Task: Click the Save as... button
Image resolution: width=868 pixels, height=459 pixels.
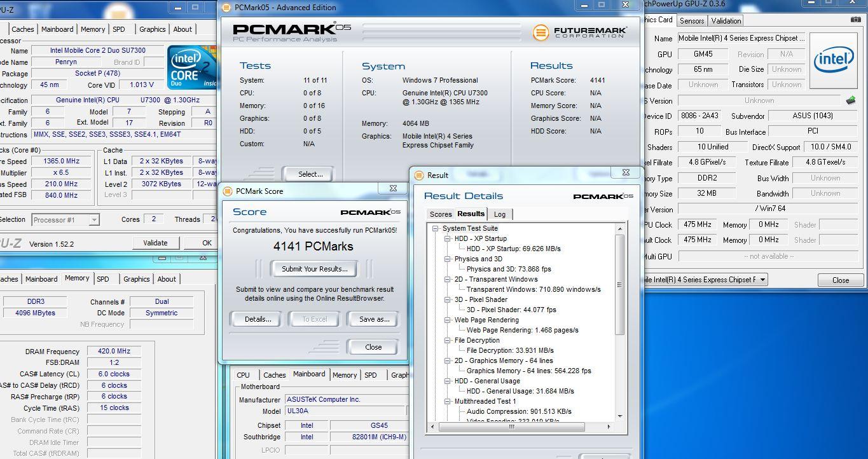Action: tap(374, 319)
